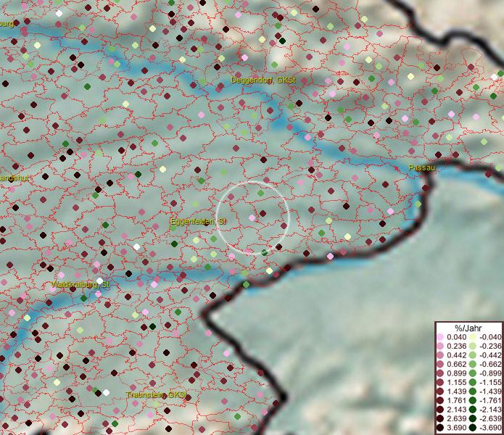Screen dimensions: 504x435
Task: Click the 1.439 legend value
Action: (x=456, y=391)
